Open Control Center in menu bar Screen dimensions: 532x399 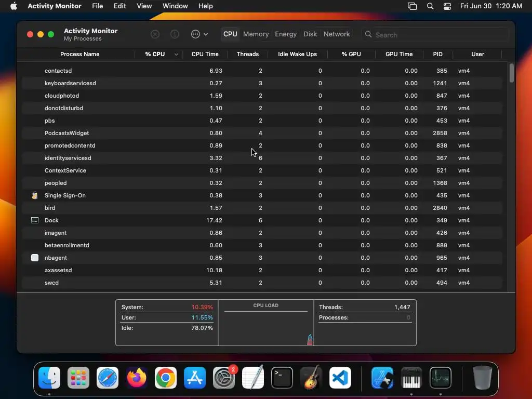447,6
